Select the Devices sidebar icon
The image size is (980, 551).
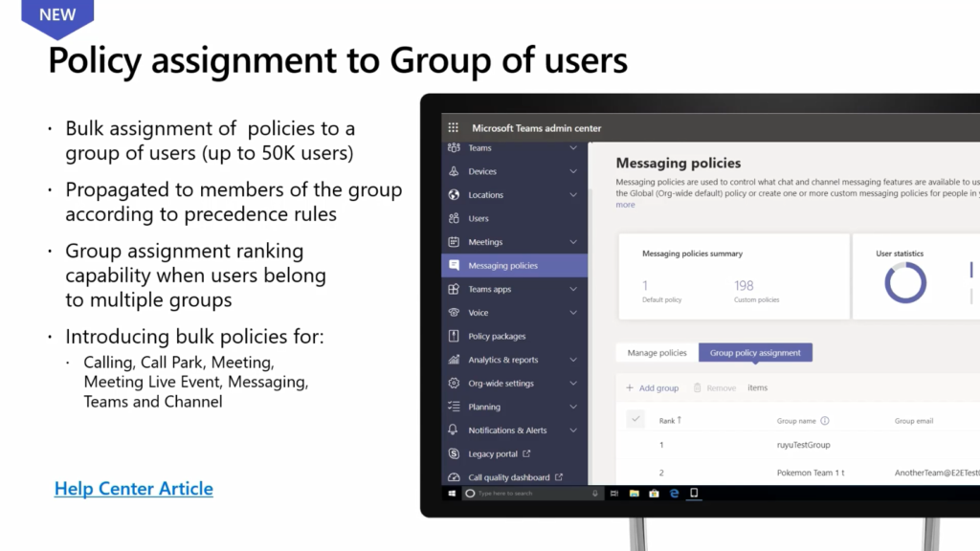454,171
